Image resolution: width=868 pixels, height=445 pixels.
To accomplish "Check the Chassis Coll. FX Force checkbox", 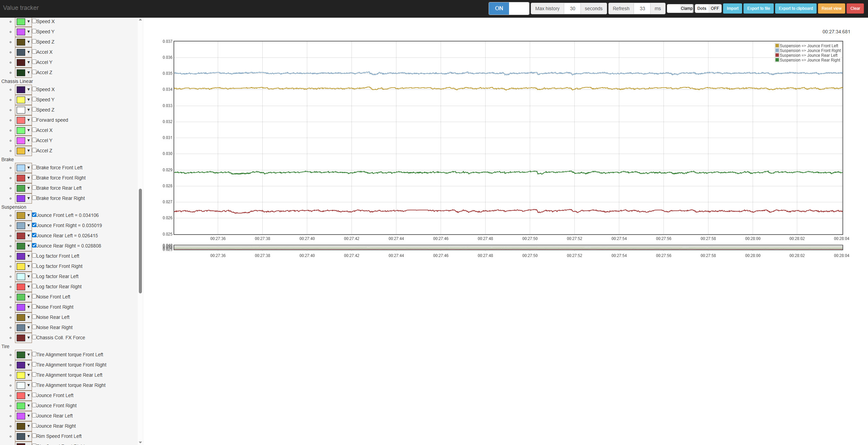I will pos(34,337).
